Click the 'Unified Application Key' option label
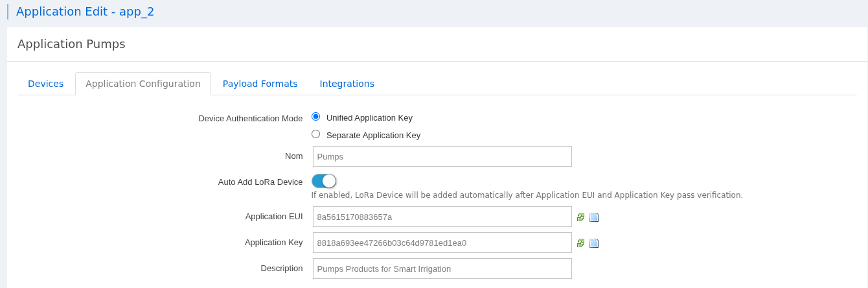Image resolution: width=868 pixels, height=288 pixels. (369, 118)
